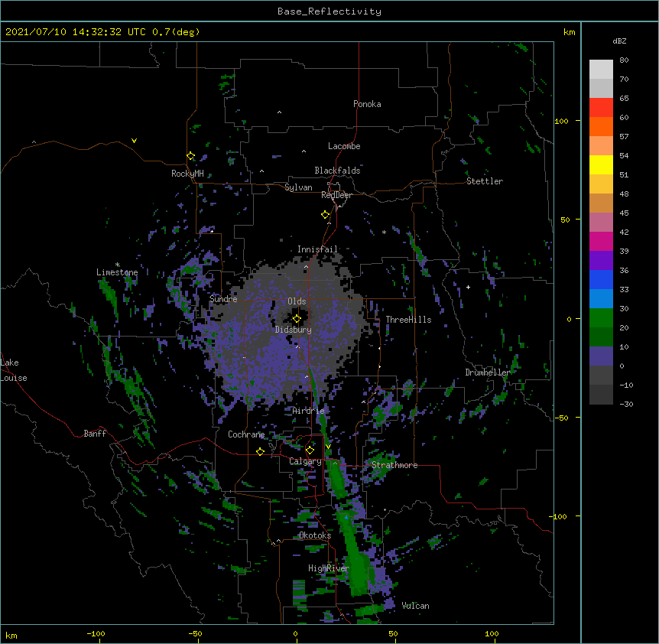
Task: Click the Lacombe city label
Action: pos(344,146)
